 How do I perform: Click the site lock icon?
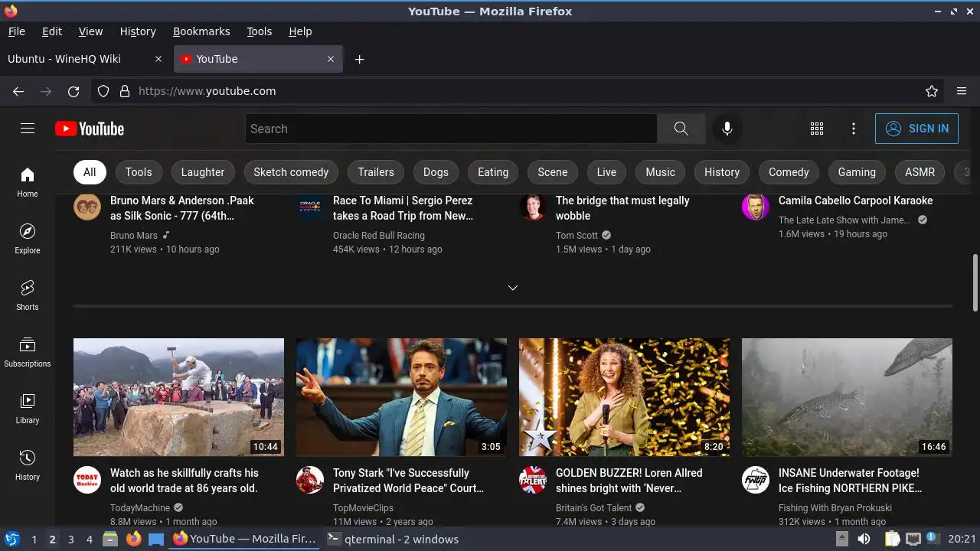click(124, 91)
